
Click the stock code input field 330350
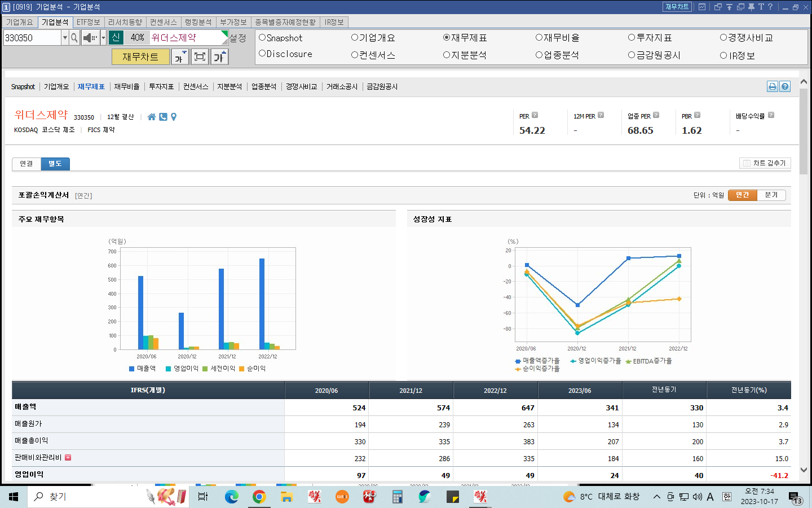(x=32, y=38)
